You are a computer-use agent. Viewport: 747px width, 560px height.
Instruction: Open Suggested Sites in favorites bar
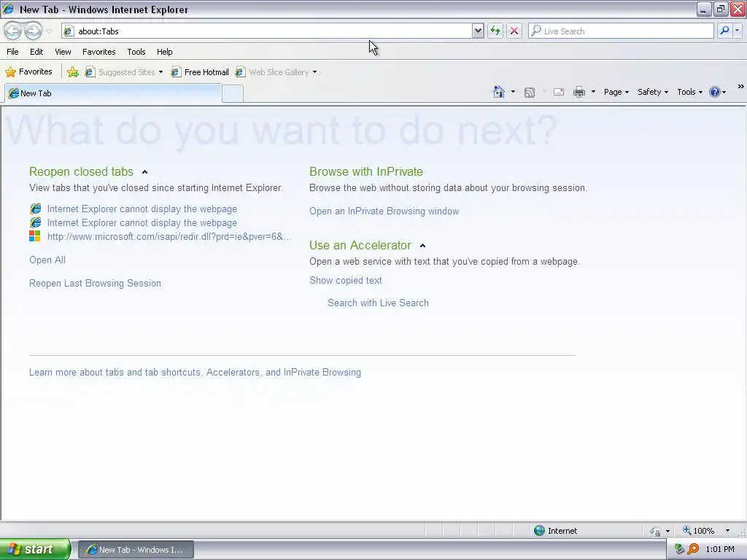point(124,72)
